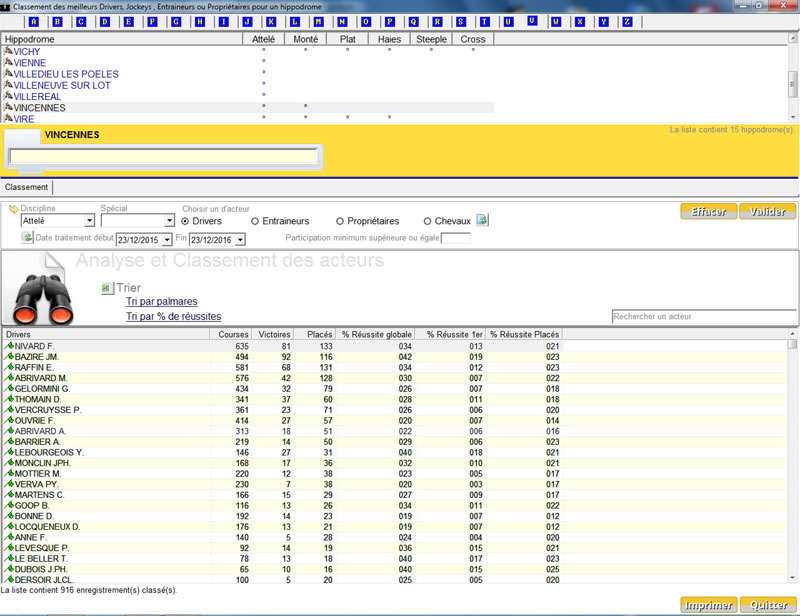This screenshot has height=616, width=800.
Task: Click the horse icon beside VINCENNES
Action: [x=8, y=108]
